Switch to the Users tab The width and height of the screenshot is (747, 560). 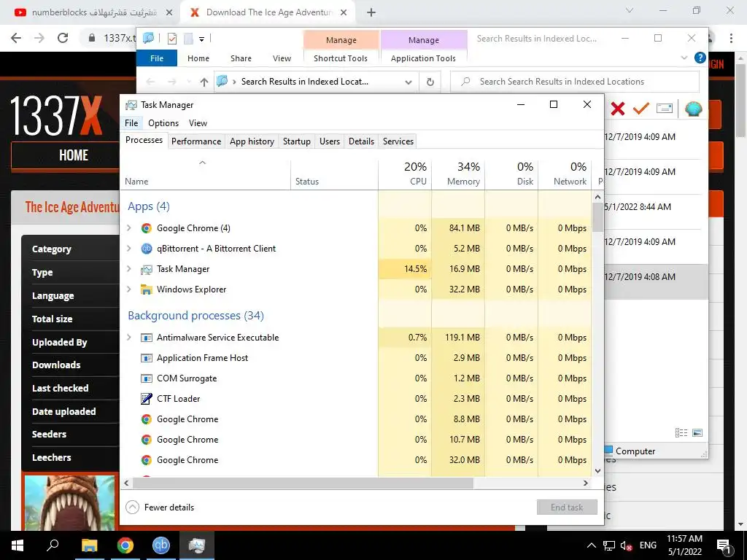click(x=330, y=141)
